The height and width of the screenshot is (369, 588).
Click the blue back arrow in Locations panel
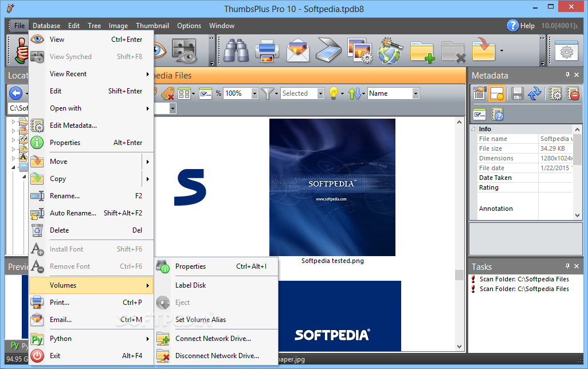coord(15,93)
